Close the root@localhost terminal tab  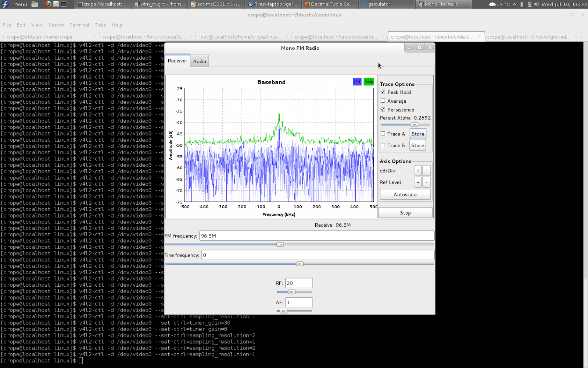pos(287,36)
